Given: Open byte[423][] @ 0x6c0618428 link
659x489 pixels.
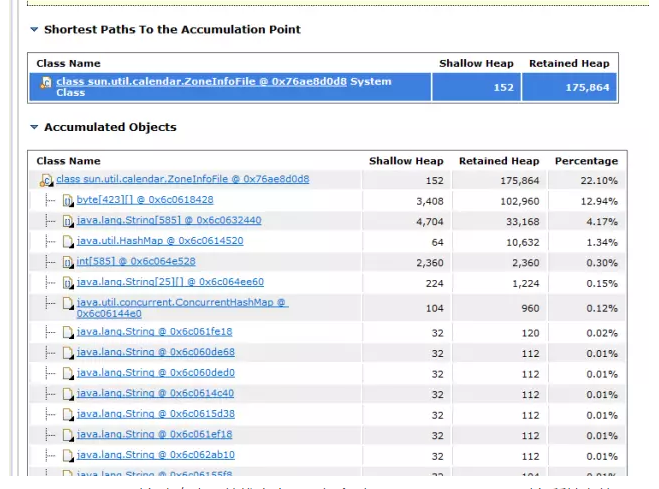Looking at the screenshot, I should 145,200.
